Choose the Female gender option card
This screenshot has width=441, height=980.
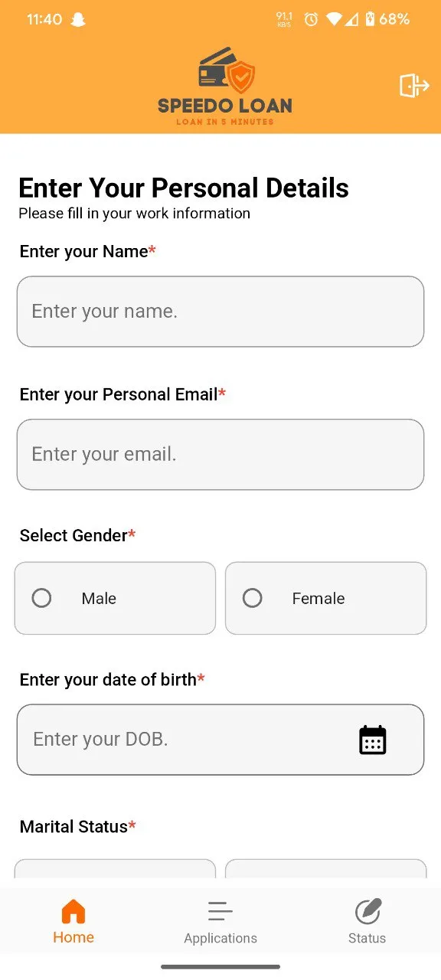point(325,598)
